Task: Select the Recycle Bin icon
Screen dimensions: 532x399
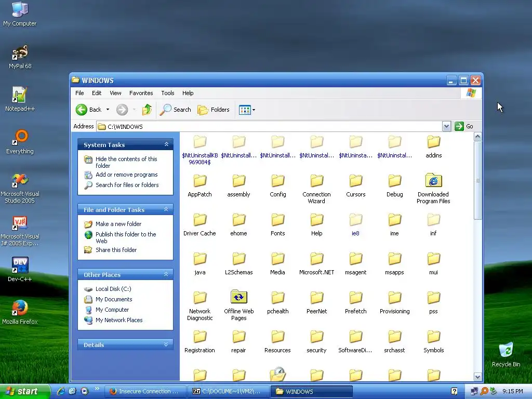Action: pyautogui.click(x=506, y=354)
